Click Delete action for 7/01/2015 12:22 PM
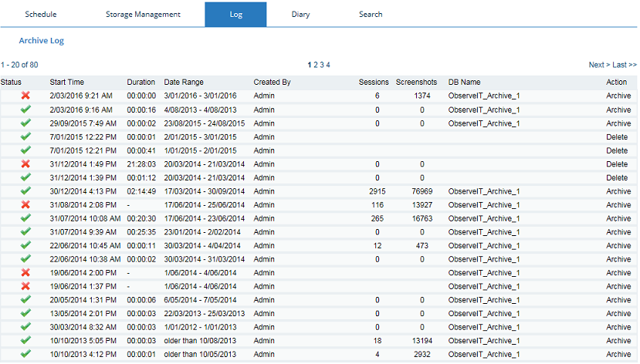 click(x=617, y=136)
